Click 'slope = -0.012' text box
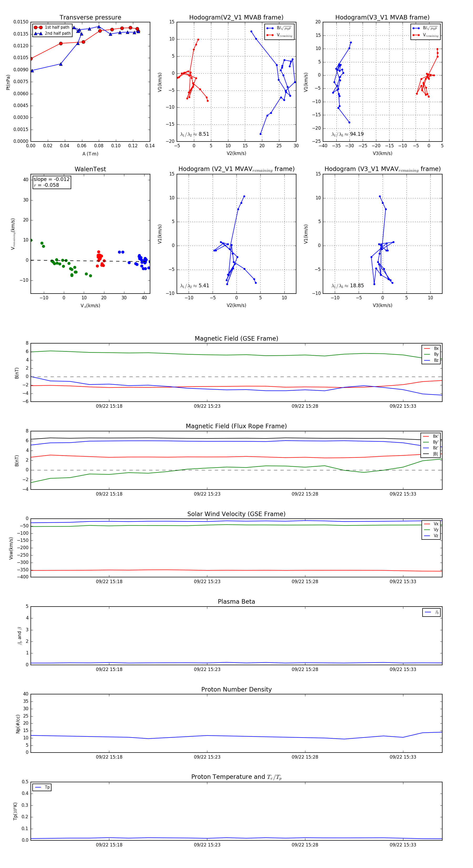Viewport: 473px width, 868px height. pos(52,179)
